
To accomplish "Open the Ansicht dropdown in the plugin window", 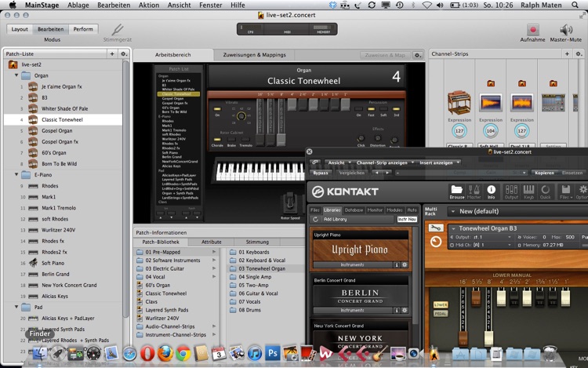I will (x=339, y=162).
